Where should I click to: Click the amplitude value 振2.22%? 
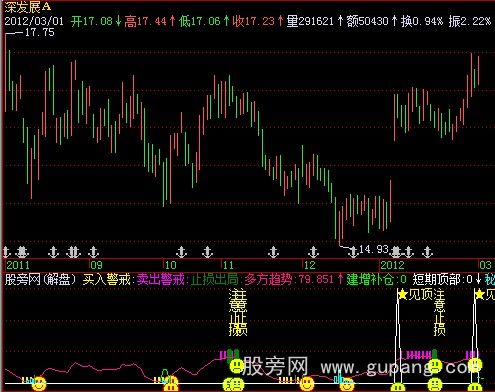click(x=470, y=21)
